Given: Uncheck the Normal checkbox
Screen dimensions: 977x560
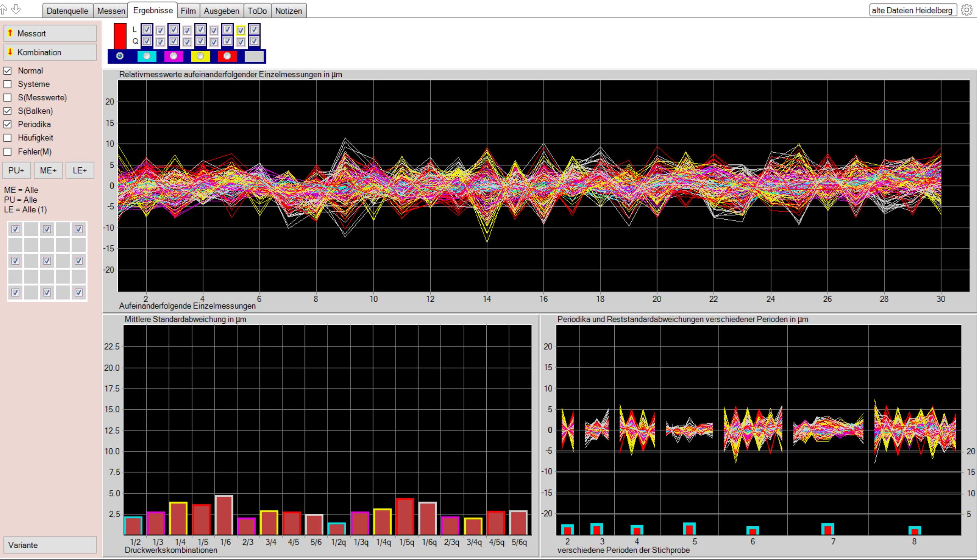Looking at the screenshot, I should [7, 71].
